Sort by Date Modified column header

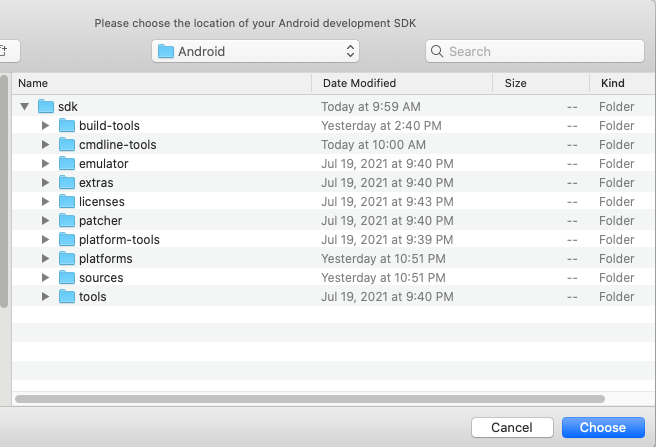point(400,83)
